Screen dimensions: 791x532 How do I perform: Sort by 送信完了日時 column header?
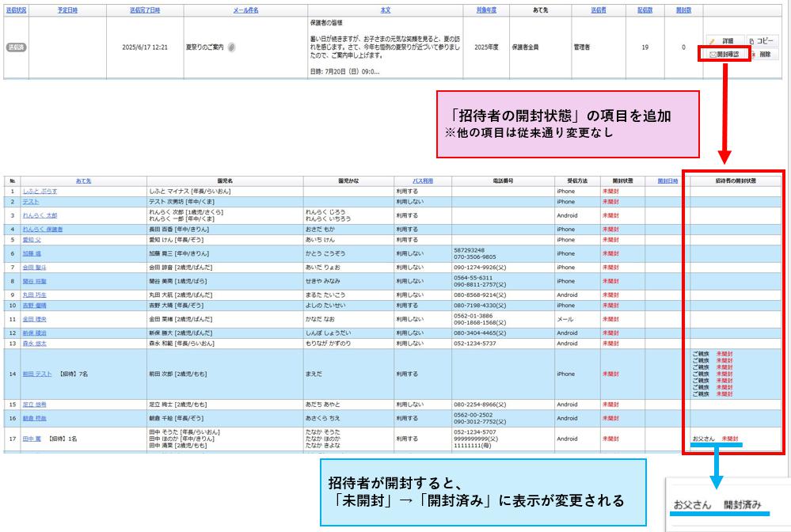(144, 10)
